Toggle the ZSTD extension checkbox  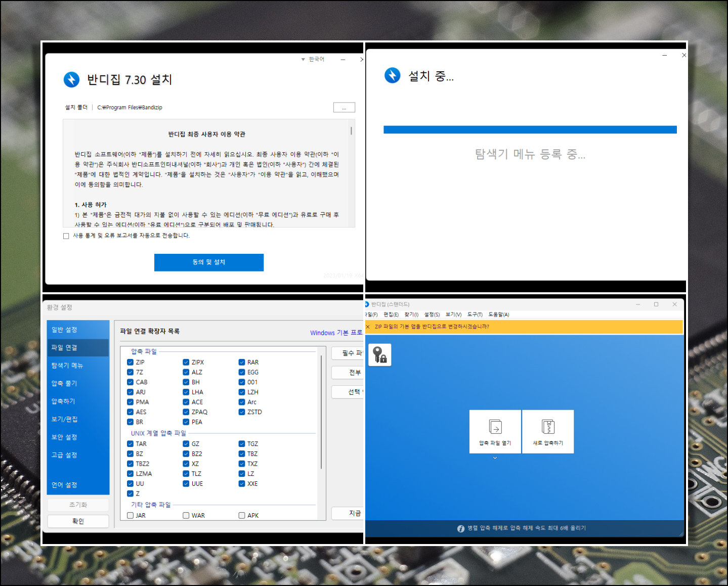242,412
